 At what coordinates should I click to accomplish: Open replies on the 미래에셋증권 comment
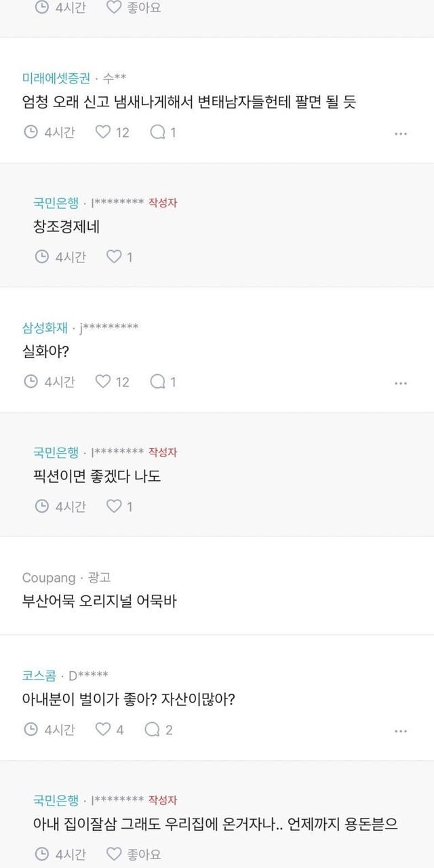click(158, 132)
